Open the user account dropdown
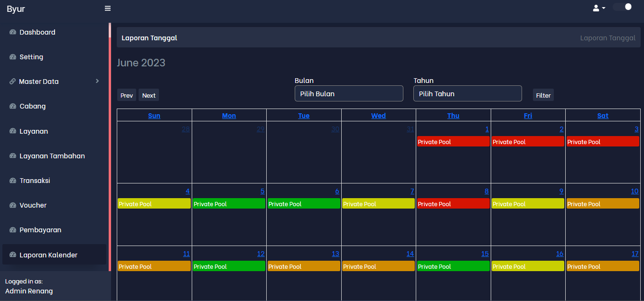The width and height of the screenshot is (644, 301). (x=599, y=8)
